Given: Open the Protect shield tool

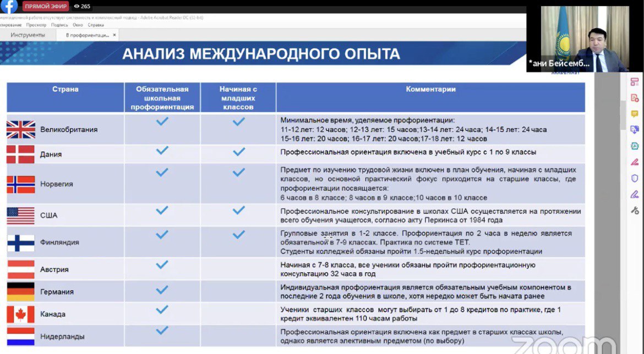Looking at the screenshot, I should tap(635, 178).
